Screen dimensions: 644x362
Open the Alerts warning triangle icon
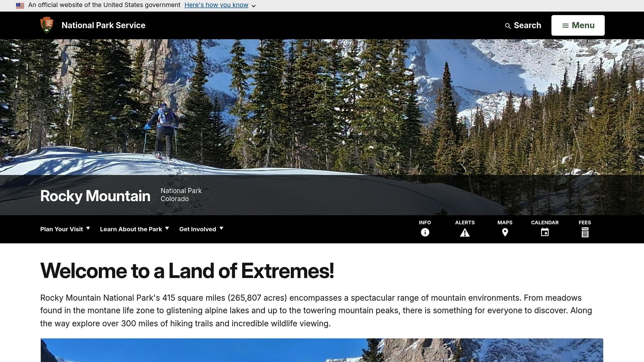(465, 233)
